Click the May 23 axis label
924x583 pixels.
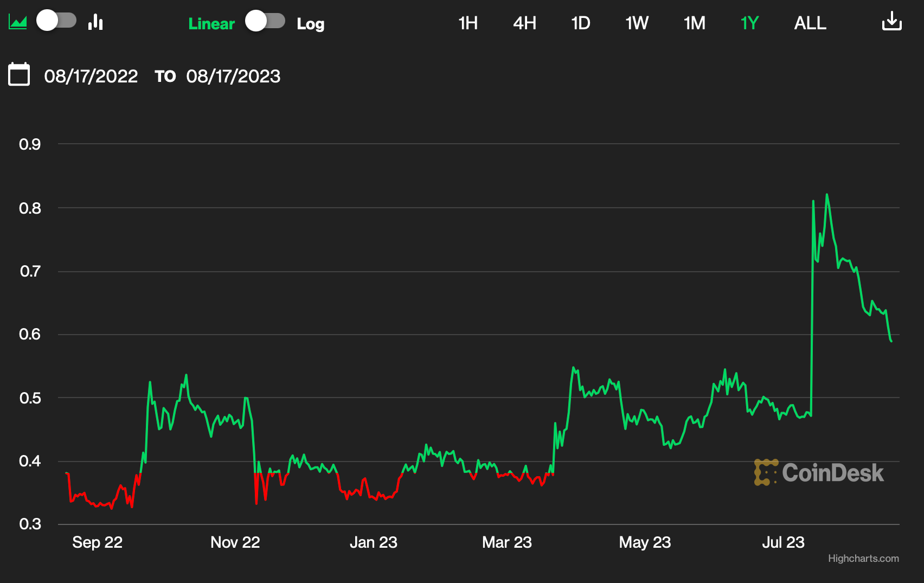coord(645,542)
